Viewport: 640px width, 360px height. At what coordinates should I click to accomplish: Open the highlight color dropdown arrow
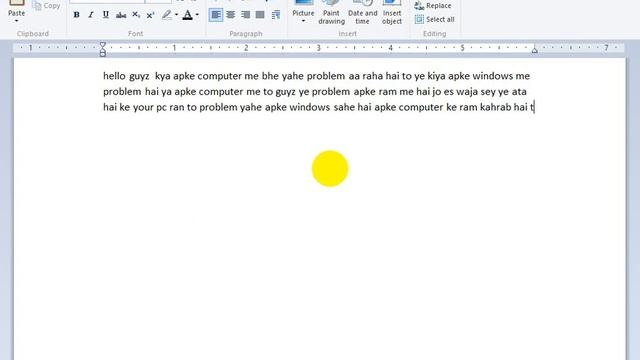[x=176, y=15]
